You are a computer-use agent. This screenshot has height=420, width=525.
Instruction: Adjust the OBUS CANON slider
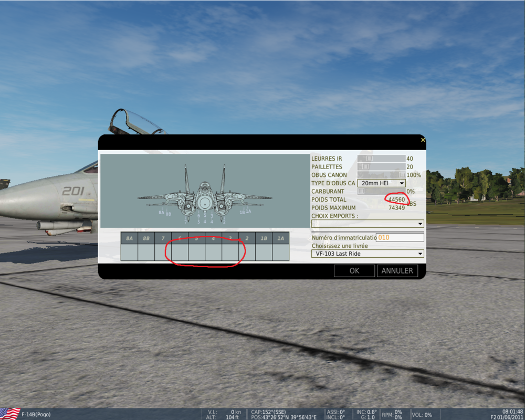point(381,175)
